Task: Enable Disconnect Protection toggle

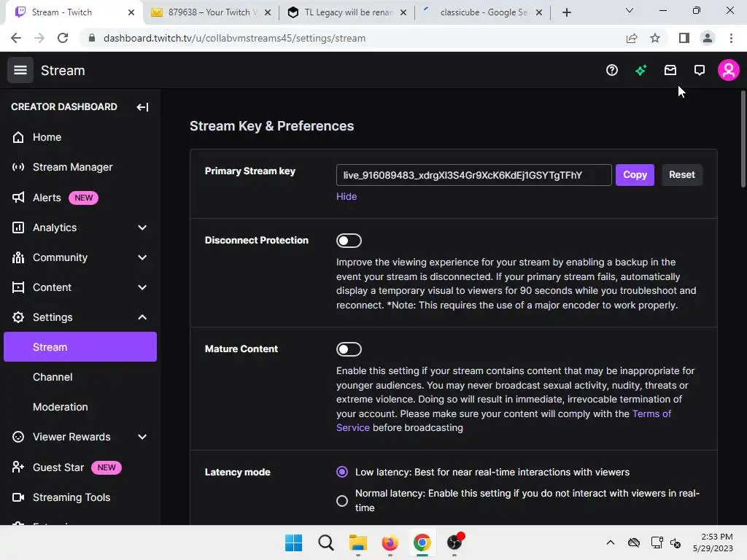Action: 349,241
